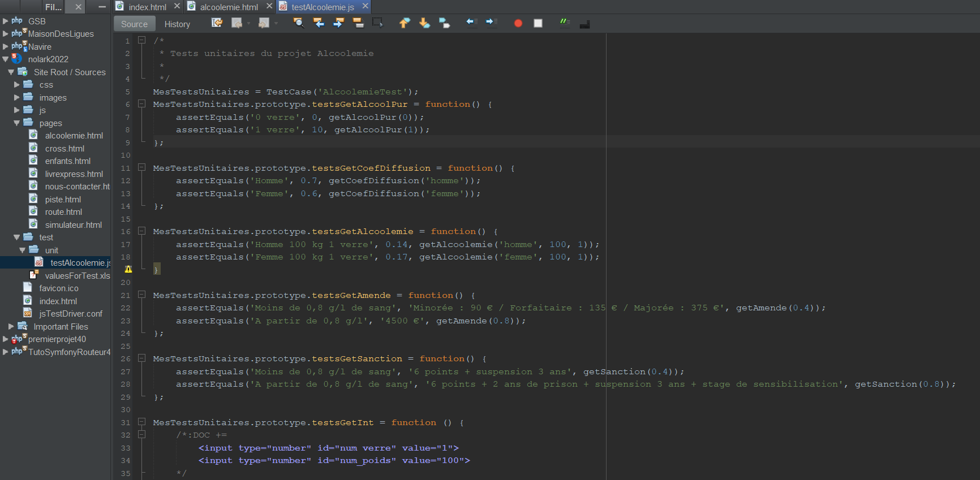
Task: Click the testAlcoolemie.js file icon in tree
Action: [39, 262]
